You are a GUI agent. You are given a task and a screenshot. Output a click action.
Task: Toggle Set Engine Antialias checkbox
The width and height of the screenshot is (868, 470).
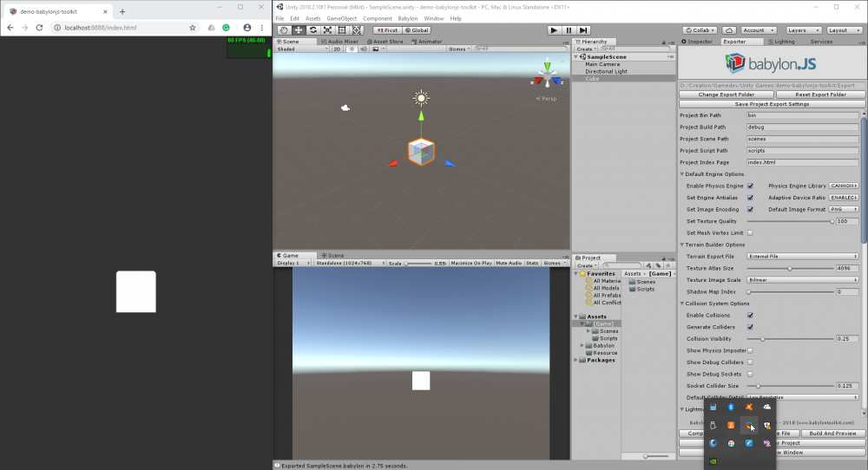750,198
